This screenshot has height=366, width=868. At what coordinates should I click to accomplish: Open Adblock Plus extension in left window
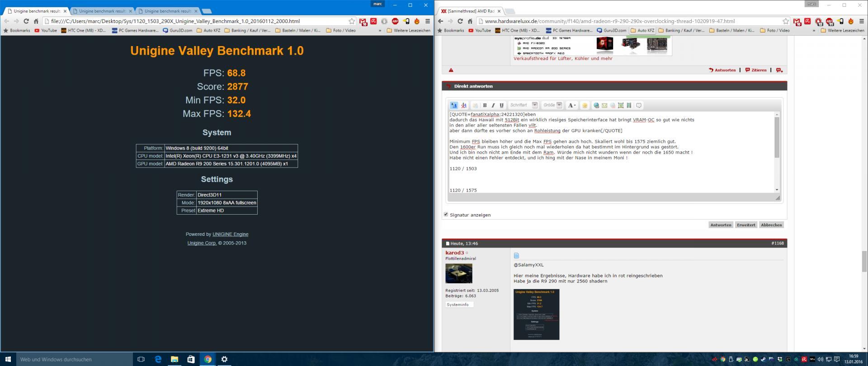(395, 21)
